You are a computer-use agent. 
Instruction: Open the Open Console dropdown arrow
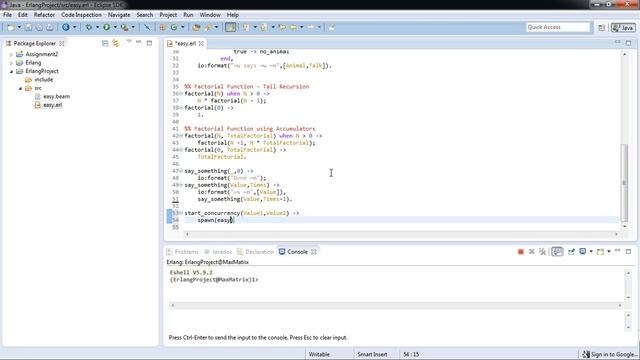coord(609,252)
